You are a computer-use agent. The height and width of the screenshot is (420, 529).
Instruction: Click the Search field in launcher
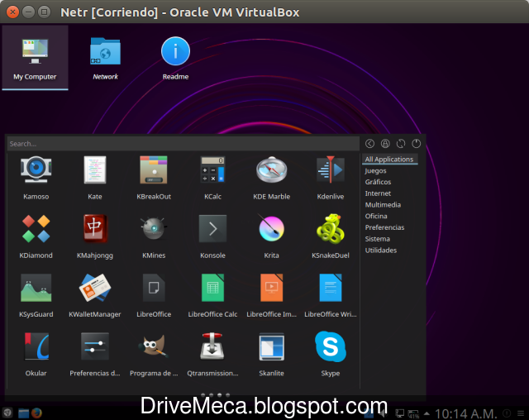(x=183, y=144)
